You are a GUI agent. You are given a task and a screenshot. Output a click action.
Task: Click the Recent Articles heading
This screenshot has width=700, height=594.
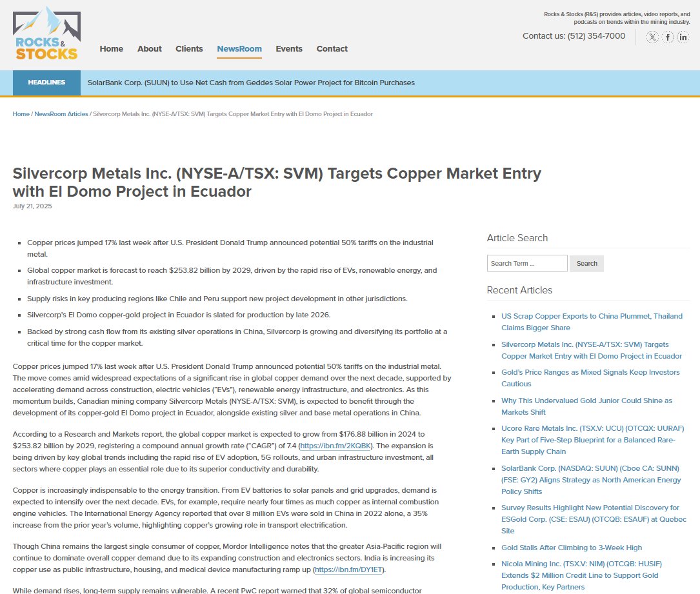[x=519, y=290]
